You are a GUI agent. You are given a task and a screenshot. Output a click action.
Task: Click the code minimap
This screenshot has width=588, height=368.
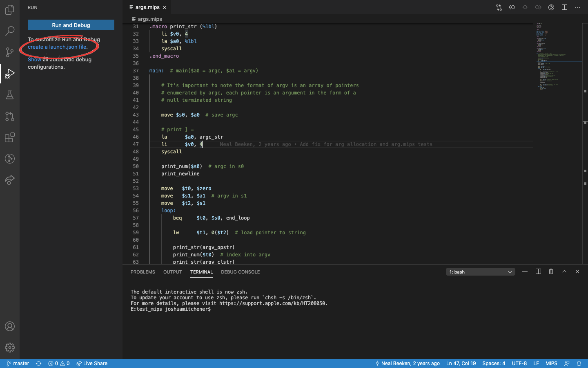[x=559, y=57]
